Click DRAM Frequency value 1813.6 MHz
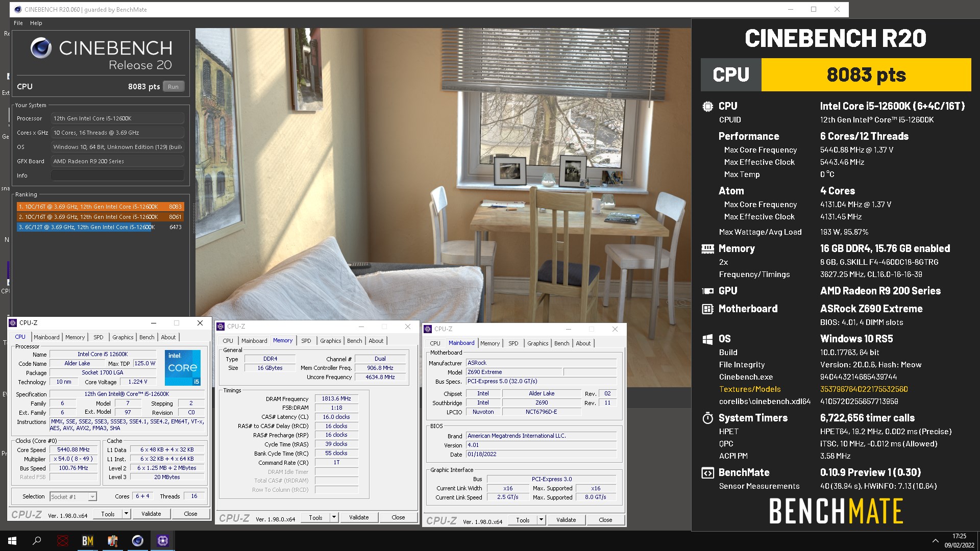The height and width of the screenshot is (551, 980). click(336, 398)
